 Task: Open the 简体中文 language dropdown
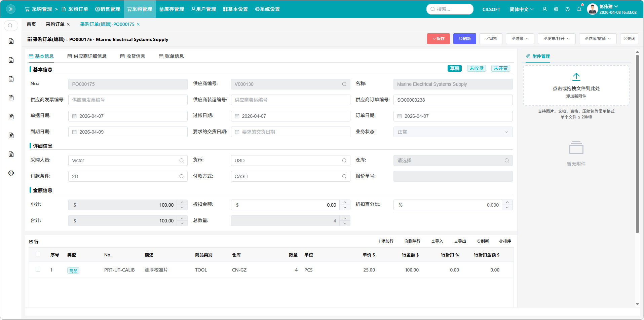click(521, 9)
